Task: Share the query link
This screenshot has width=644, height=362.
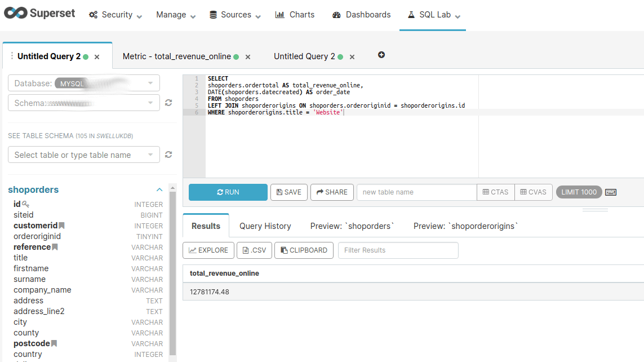Action: point(332,192)
